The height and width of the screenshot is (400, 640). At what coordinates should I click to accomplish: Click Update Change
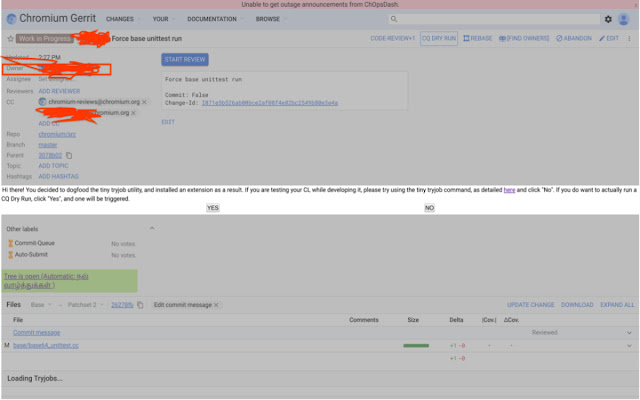point(530,305)
